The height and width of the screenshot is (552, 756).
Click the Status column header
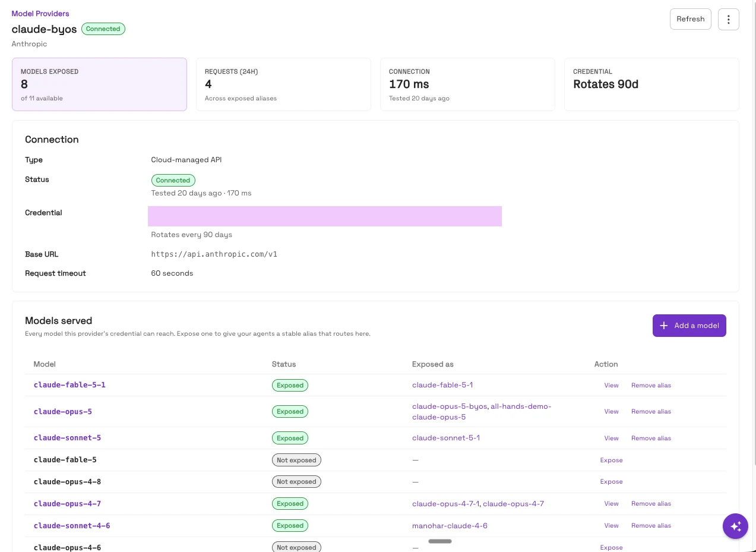(x=284, y=364)
